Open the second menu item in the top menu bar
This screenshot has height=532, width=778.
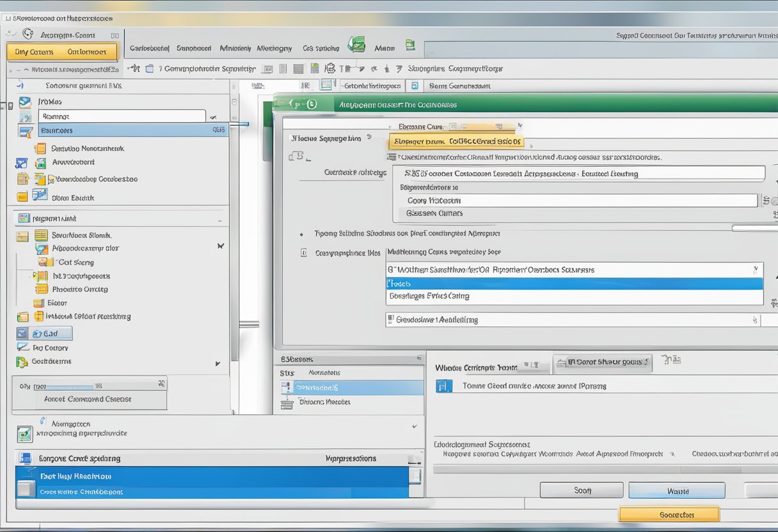pos(194,48)
